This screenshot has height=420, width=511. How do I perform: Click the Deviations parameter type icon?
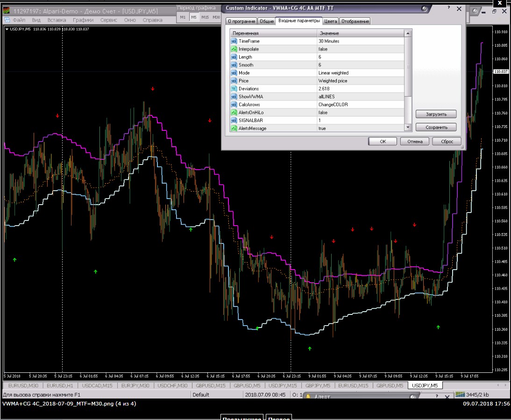(234, 89)
